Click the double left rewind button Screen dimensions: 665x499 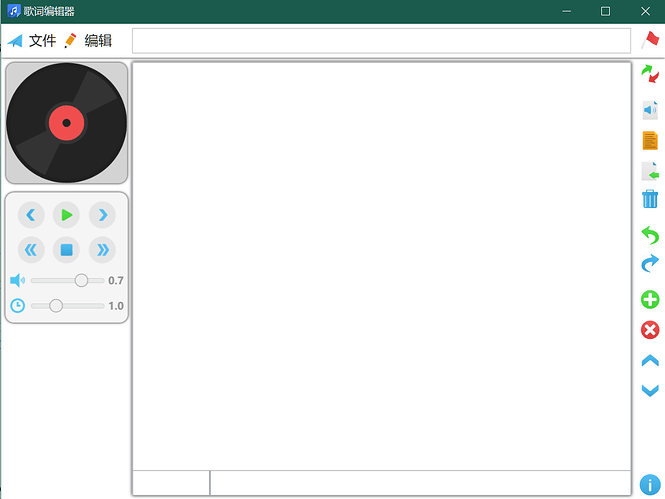point(31,250)
